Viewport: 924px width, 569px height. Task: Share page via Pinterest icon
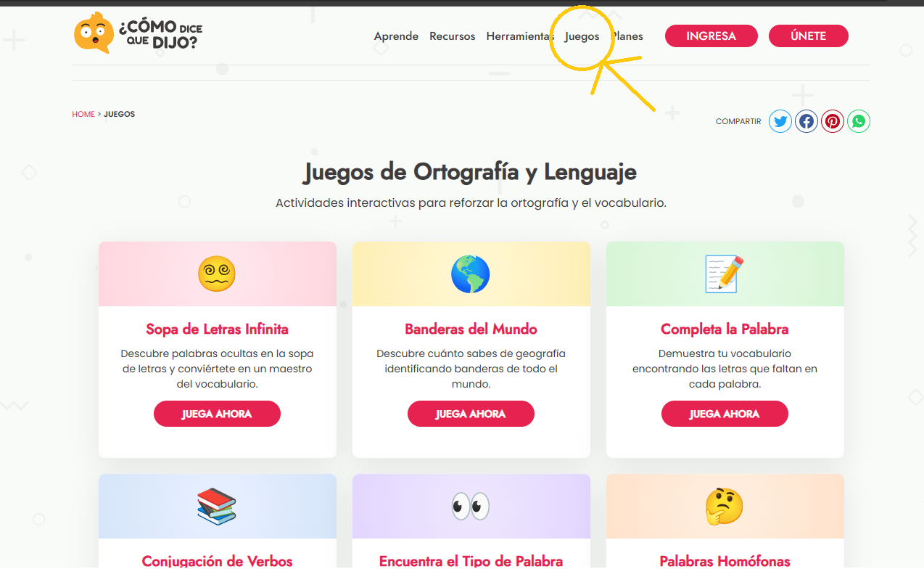833,121
